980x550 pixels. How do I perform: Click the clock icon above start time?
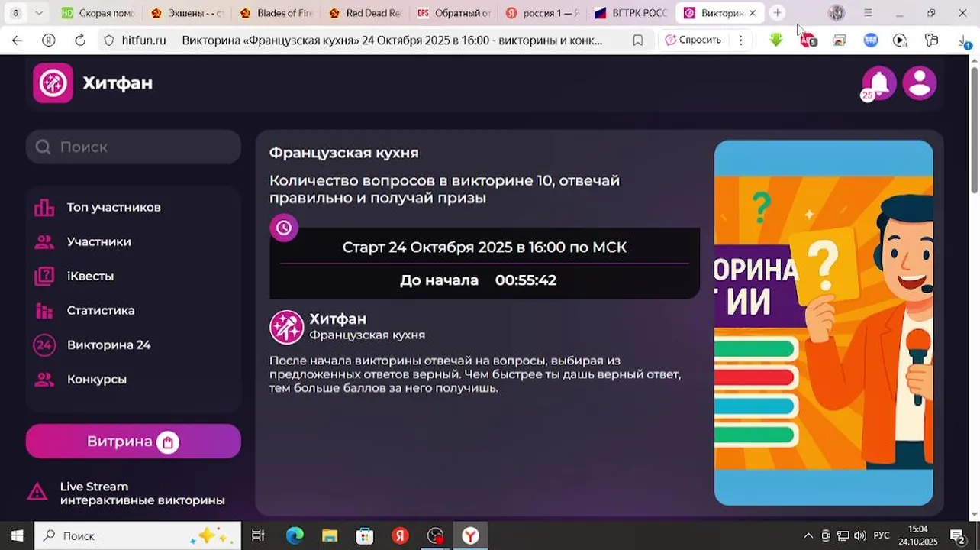[x=284, y=227]
